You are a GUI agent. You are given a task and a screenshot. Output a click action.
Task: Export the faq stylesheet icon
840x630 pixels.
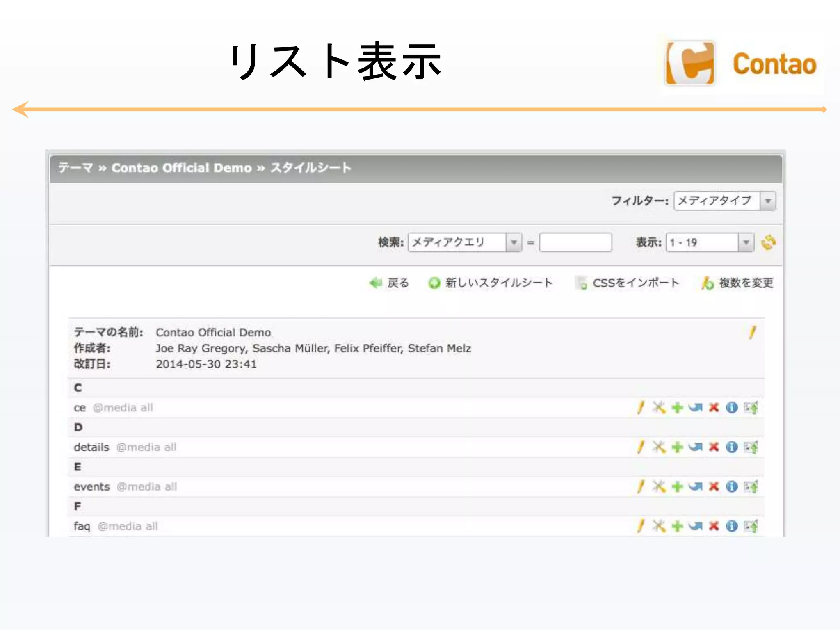click(751, 526)
